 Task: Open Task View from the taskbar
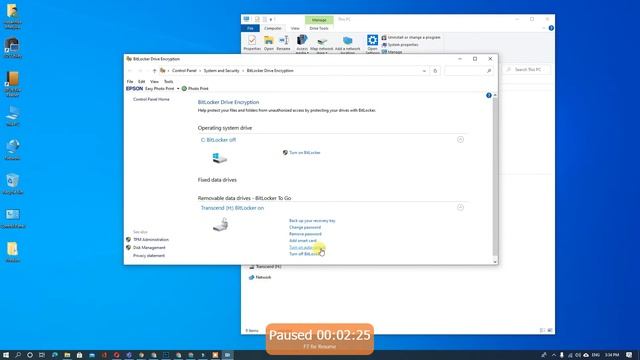(42, 355)
